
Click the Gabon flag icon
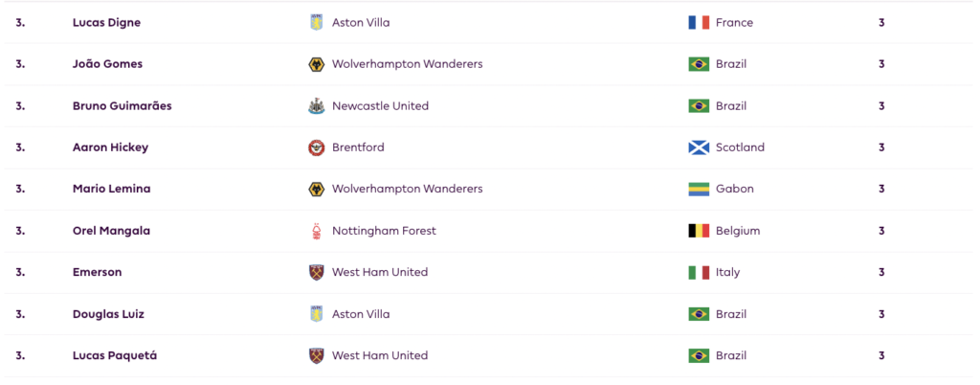tap(699, 190)
